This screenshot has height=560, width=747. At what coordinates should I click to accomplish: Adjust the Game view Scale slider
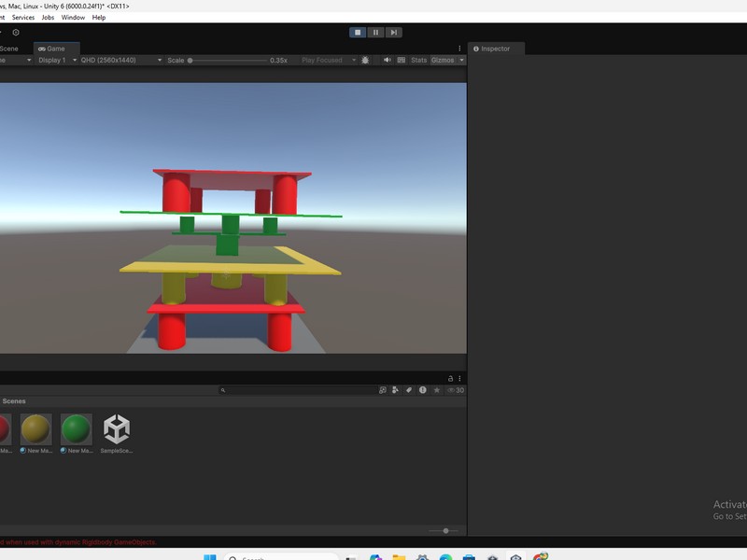[x=190, y=60]
